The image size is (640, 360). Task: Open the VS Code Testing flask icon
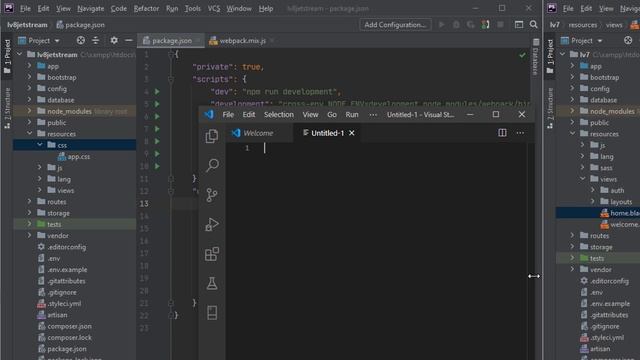[212, 283]
